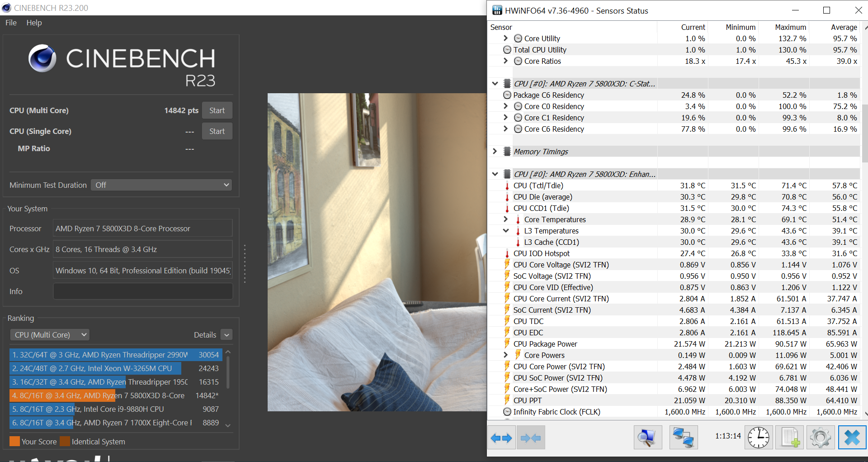
Task: Click the lightning icon beside CPU Package Power
Action: tap(507, 343)
